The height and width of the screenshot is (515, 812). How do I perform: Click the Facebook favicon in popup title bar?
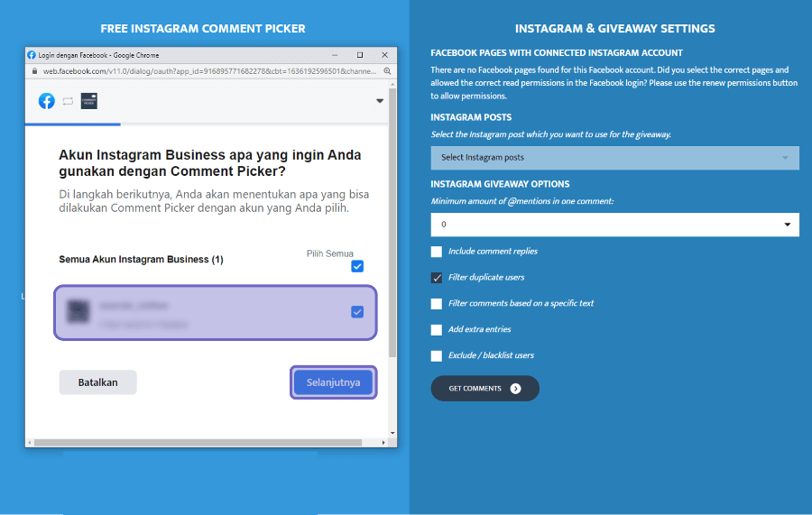(x=32, y=55)
